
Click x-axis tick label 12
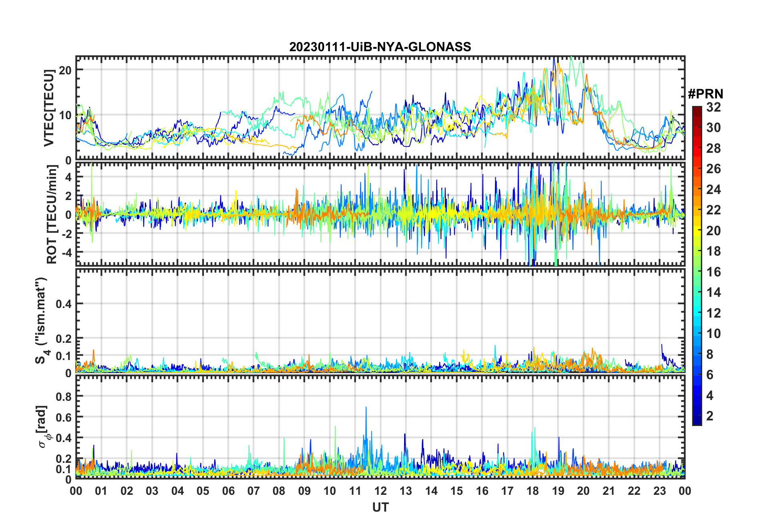pyautogui.click(x=380, y=491)
